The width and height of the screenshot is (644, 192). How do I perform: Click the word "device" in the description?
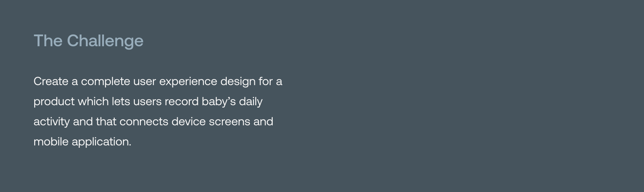189,122
